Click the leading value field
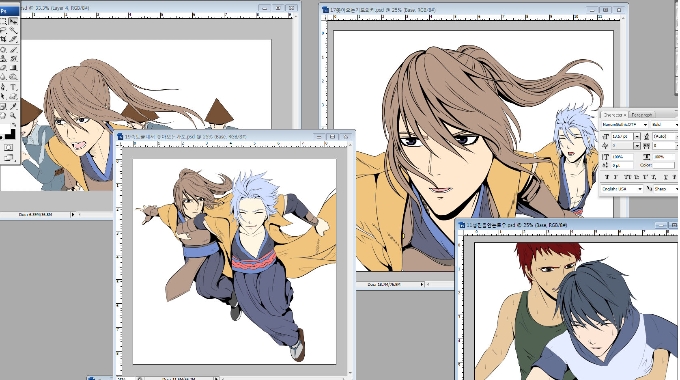 tap(664, 137)
